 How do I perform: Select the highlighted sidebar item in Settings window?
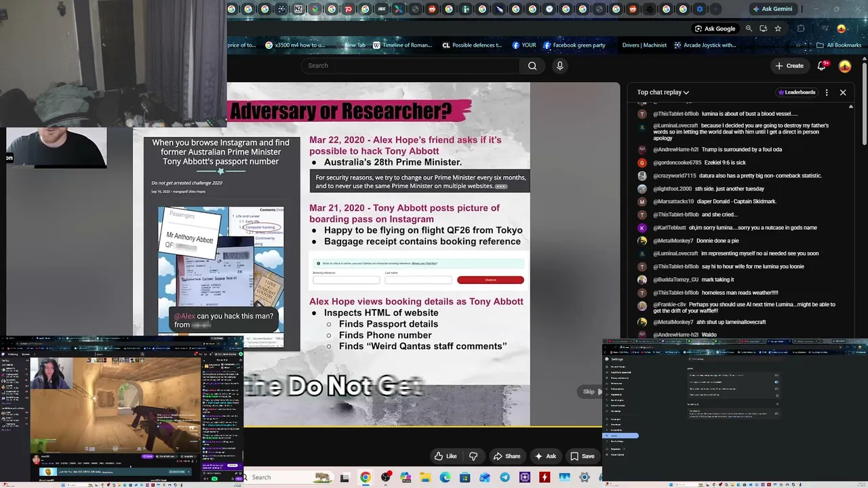620,436
